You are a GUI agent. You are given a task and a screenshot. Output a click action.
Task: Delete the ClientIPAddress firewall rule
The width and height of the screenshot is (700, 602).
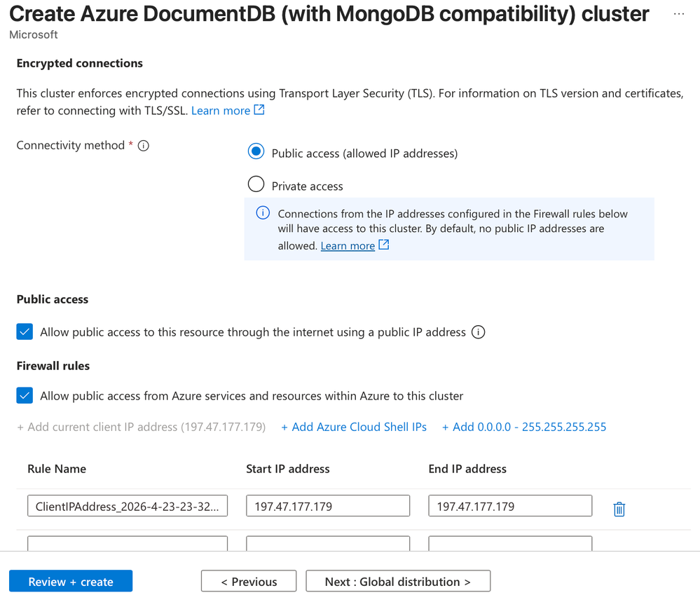pyautogui.click(x=619, y=509)
